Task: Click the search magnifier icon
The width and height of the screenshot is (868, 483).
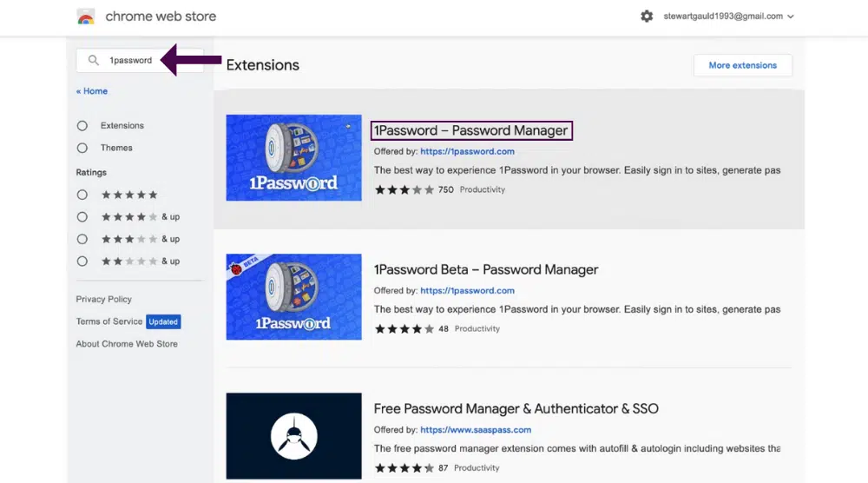Action: click(94, 60)
